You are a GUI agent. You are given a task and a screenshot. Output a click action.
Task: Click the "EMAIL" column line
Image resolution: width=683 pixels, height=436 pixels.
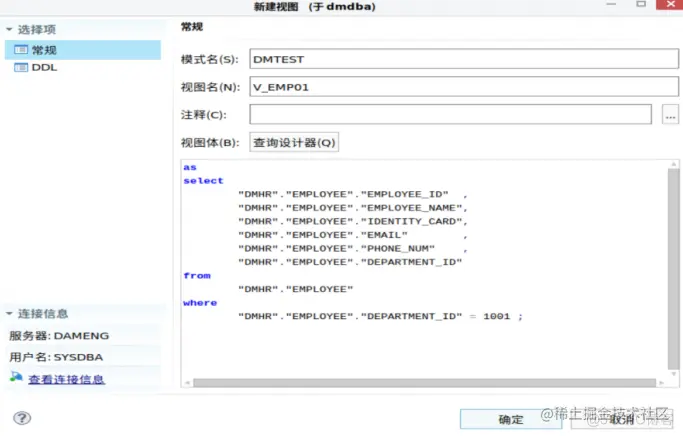pyautogui.click(x=353, y=235)
